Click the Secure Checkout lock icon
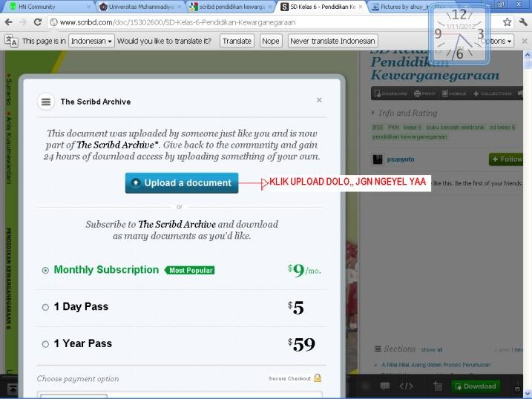The image size is (532, 399). click(x=318, y=377)
